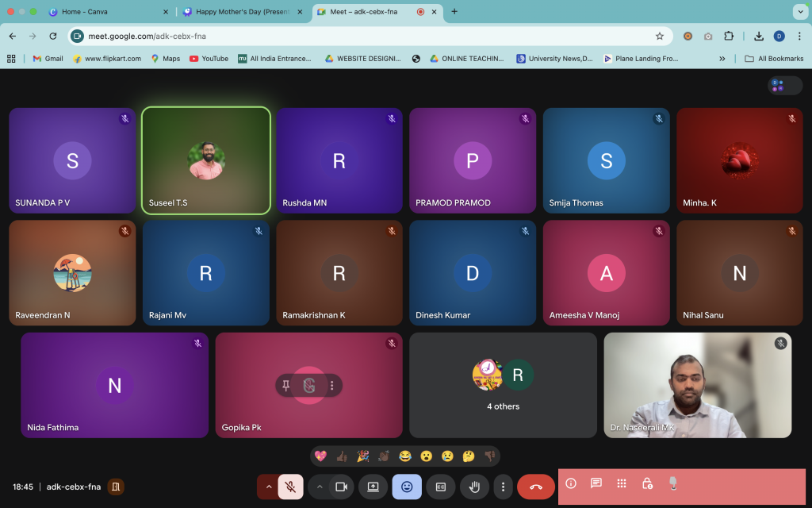Open the chat with everyone panel
This screenshot has height=508, width=812.
(596, 483)
